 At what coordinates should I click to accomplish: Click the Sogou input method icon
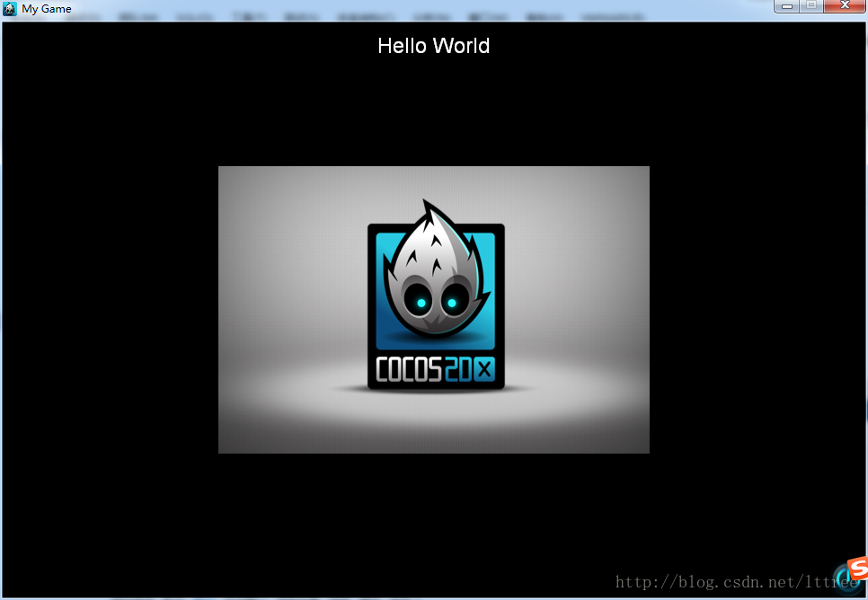click(857, 570)
